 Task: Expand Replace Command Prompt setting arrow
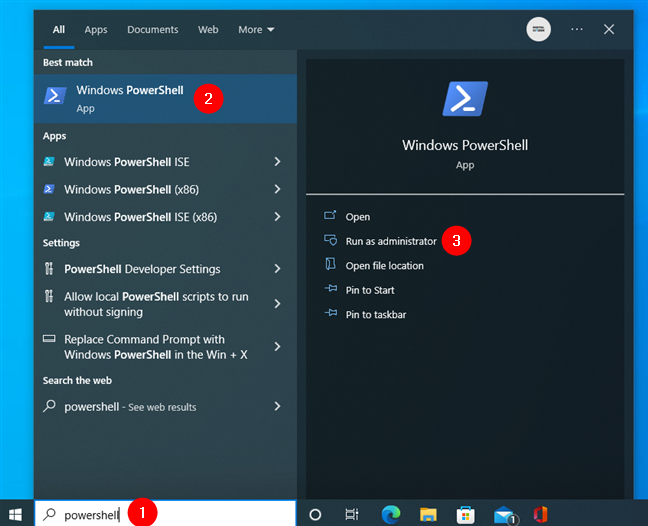click(x=278, y=346)
